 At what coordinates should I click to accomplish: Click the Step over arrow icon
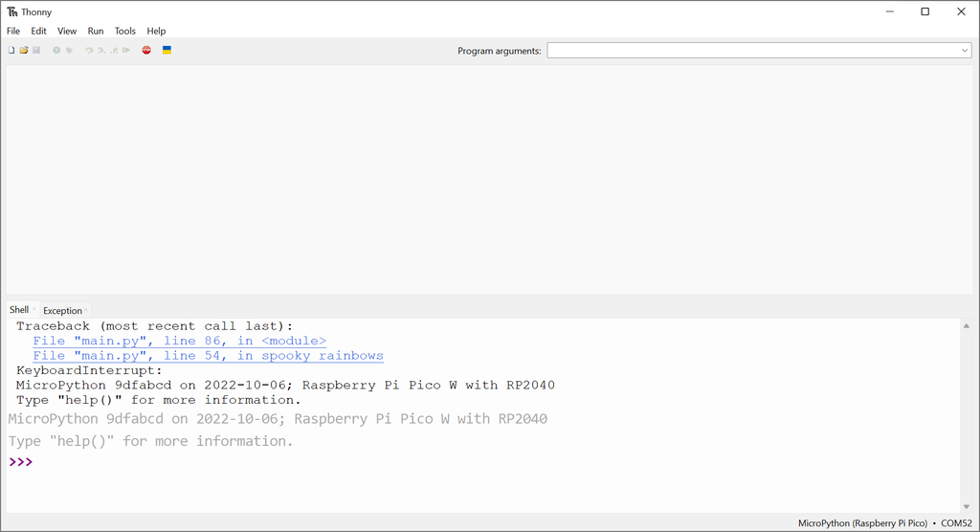(x=89, y=50)
